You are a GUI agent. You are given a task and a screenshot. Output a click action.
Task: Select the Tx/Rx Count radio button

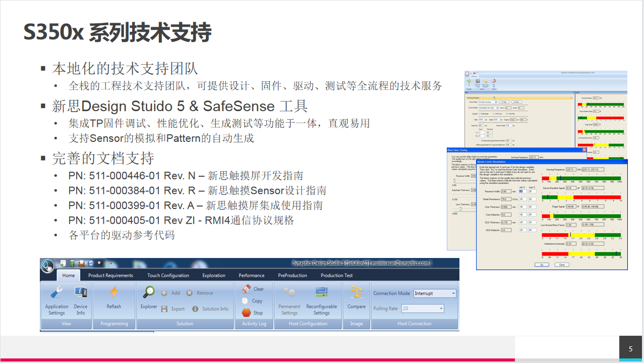point(493,114)
